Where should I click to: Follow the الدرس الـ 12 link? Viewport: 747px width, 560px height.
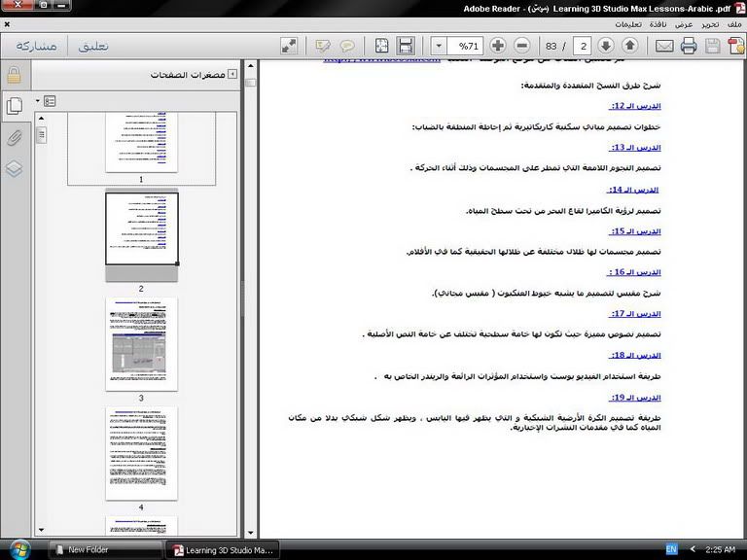[x=635, y=106]
